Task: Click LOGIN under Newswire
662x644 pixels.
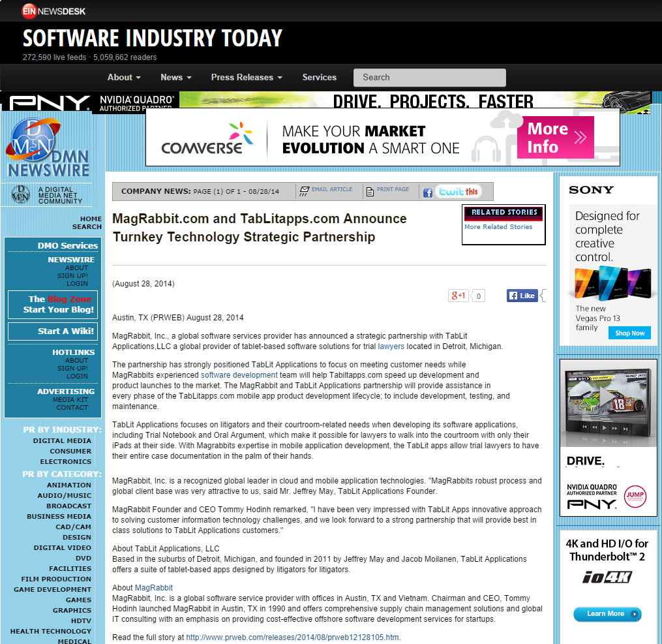Action: pos(77,284)
